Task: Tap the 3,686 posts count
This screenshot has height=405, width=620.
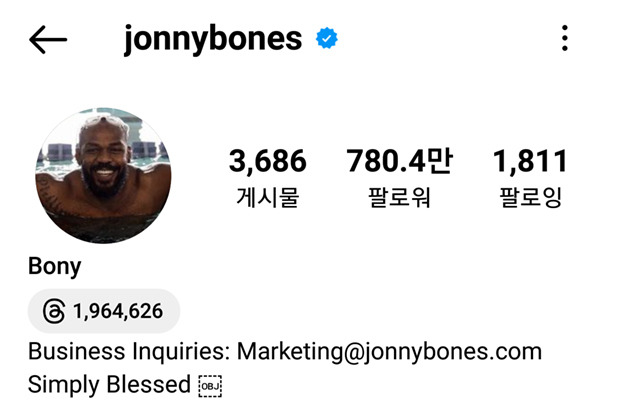Action: (x=268, y=161)
